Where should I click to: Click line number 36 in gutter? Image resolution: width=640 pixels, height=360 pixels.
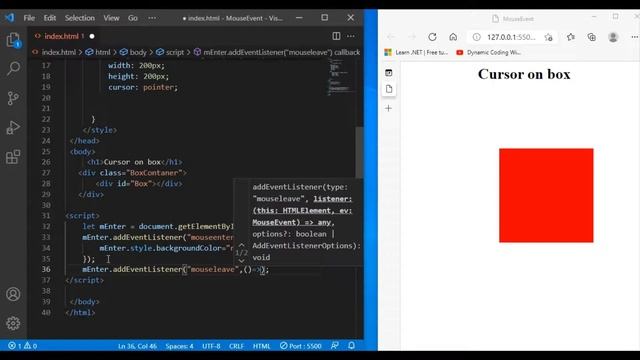pos(46,269)
